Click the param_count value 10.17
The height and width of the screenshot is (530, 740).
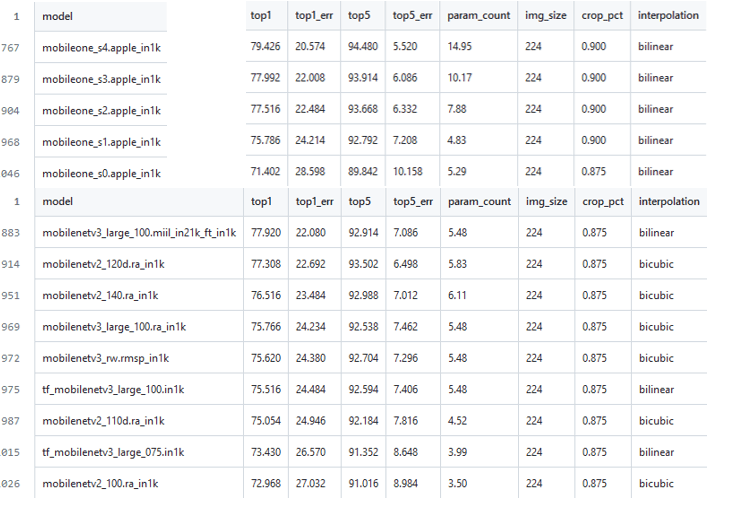pyautogui.click(x=460, y=77)
